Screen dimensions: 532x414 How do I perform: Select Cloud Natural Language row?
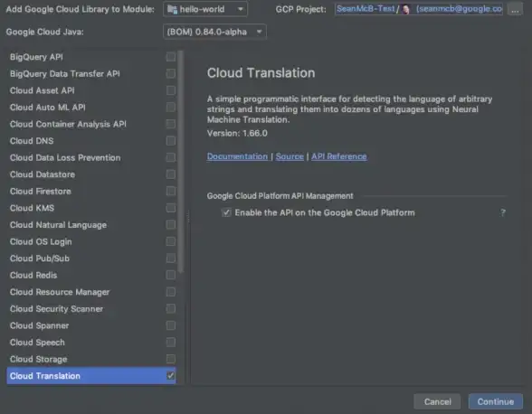[x=91, y=224]
